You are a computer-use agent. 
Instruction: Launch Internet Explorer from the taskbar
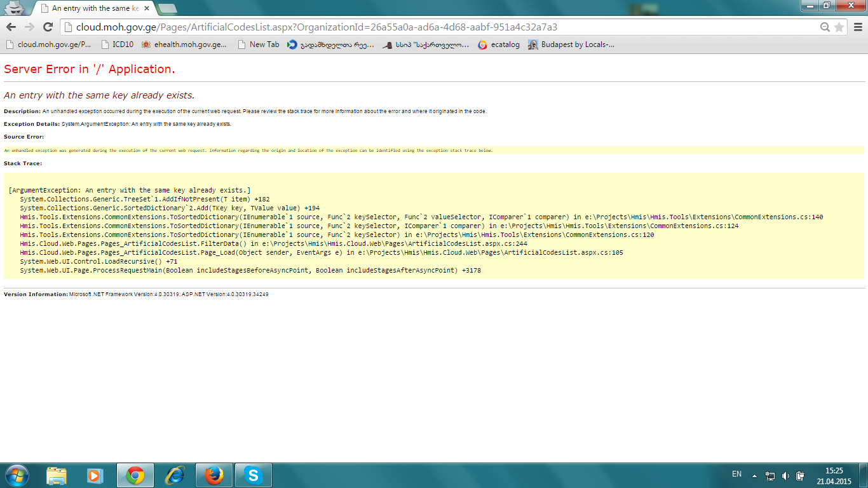pyautogui.click(x=175, y=475)
